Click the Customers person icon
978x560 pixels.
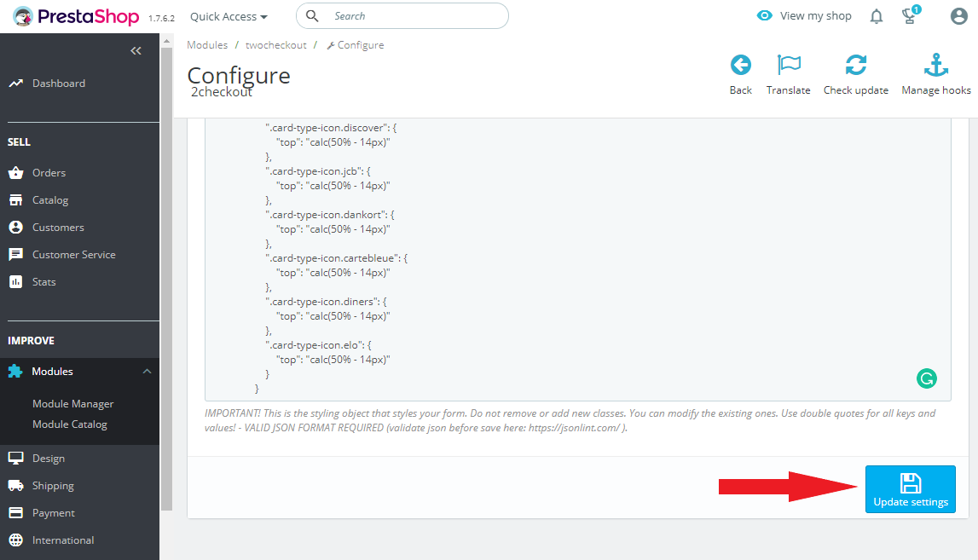coord(15,227)
